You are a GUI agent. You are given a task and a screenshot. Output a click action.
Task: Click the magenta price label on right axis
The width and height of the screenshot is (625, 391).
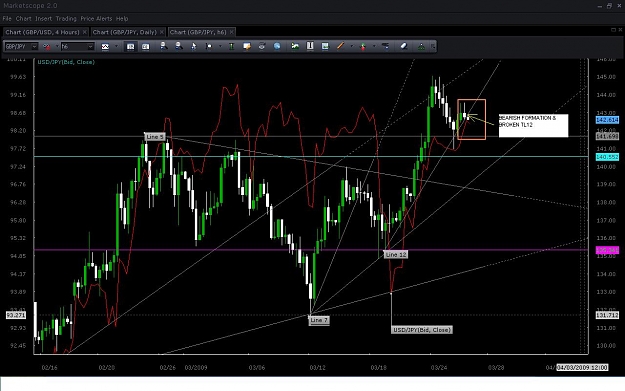coord(607,250)
